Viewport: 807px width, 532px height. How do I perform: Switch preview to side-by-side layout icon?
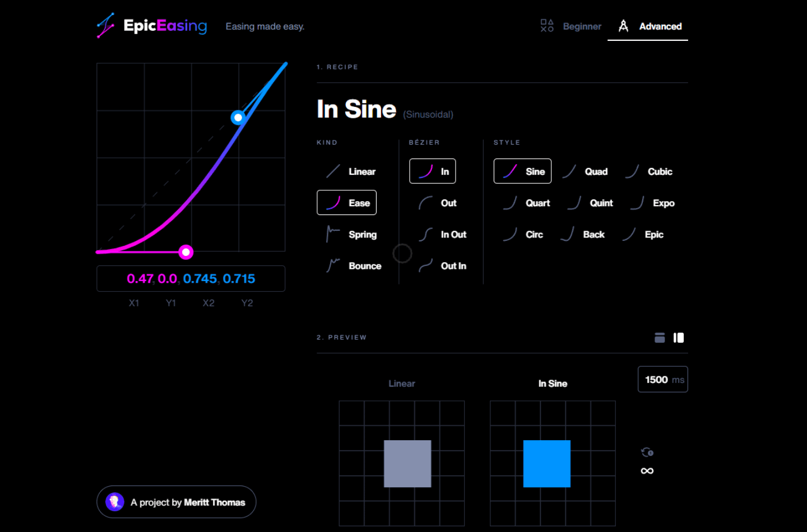click(679, 338)
